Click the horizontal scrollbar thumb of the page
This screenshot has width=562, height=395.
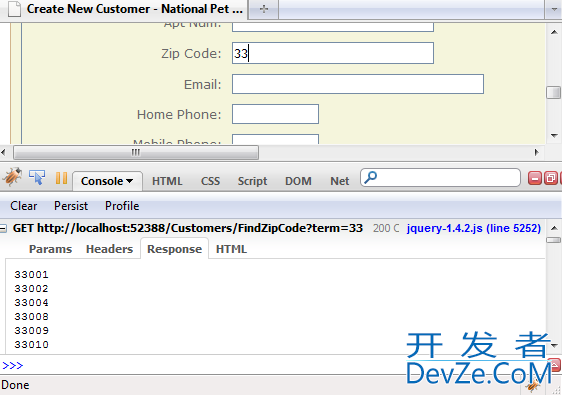(x=136, y=152)
